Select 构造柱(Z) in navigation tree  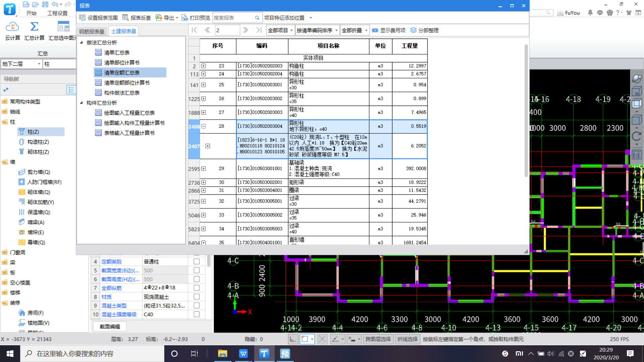pos(38,142)
